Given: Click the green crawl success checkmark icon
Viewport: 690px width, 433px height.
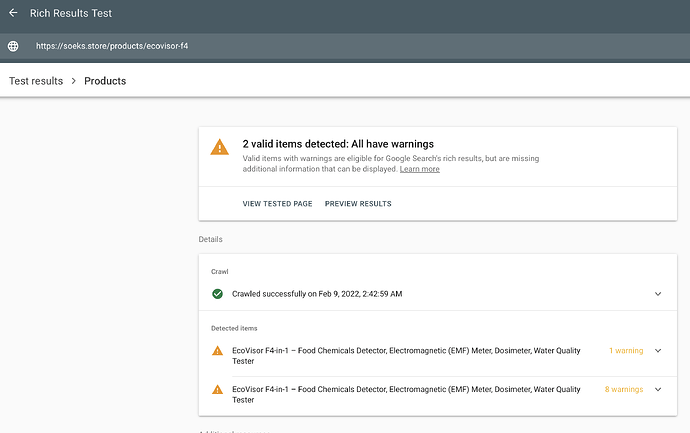Looking at the screenshot, I should (x=217, y=294).
